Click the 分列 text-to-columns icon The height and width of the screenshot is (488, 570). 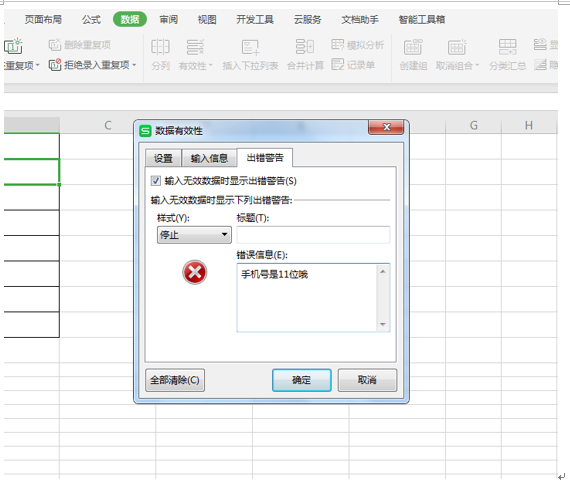pos(160,47)
